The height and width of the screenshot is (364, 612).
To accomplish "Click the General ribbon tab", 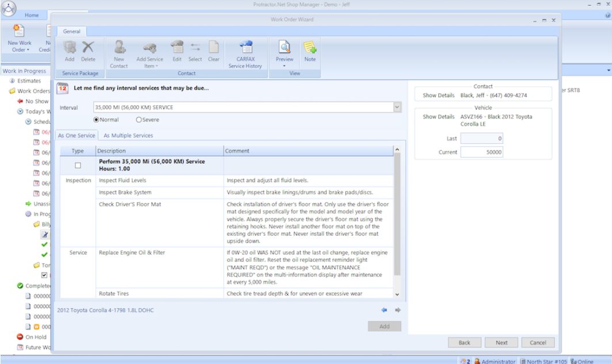I will point(71,32).
